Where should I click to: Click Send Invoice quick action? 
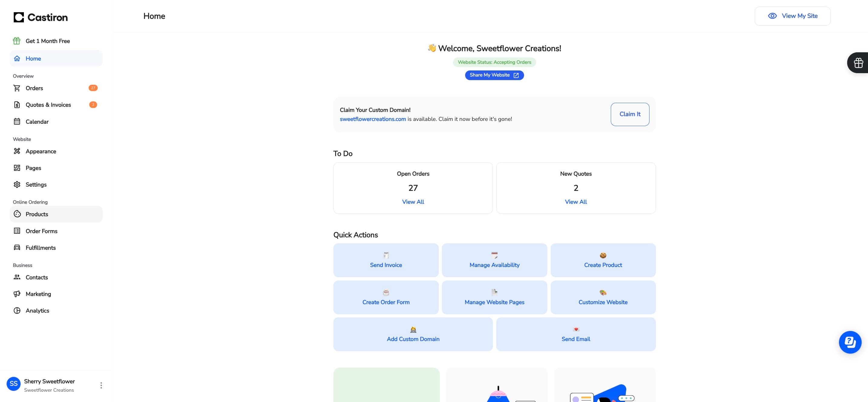tap(386, 260)
